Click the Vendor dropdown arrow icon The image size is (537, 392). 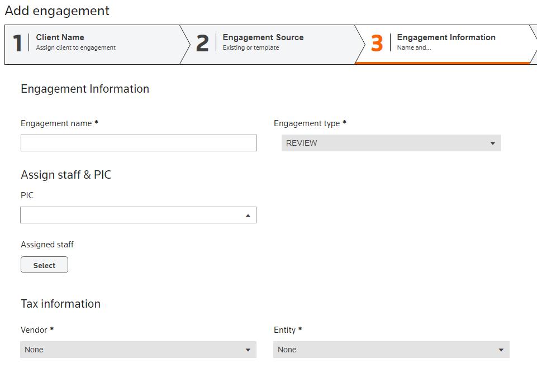[x=248, y=350]
